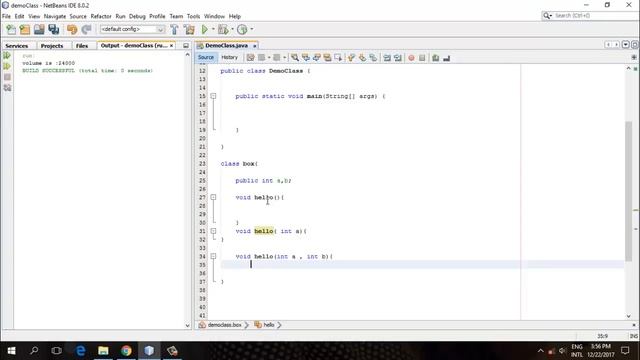Click the Previous Bookmark icon
Screen dimensions: 640x360
351,58
